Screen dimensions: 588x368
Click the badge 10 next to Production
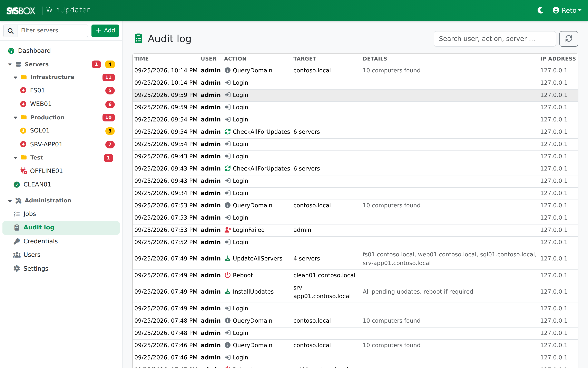pos(108,118)
